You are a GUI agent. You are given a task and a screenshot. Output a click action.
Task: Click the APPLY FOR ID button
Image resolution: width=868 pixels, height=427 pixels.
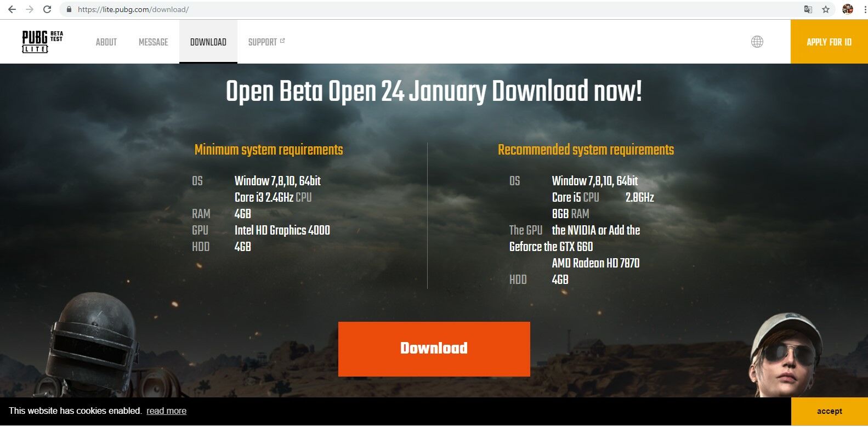pos(829,42)
